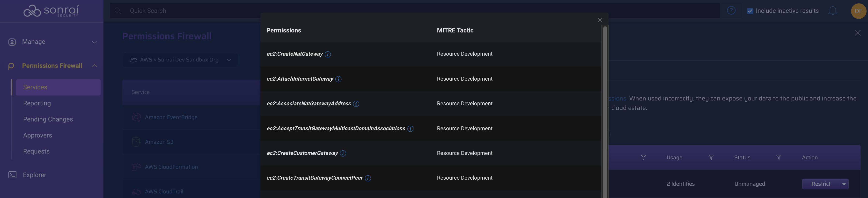Show info for ec2:AssociateNatGatewayAddress

[x=356, y=104]
